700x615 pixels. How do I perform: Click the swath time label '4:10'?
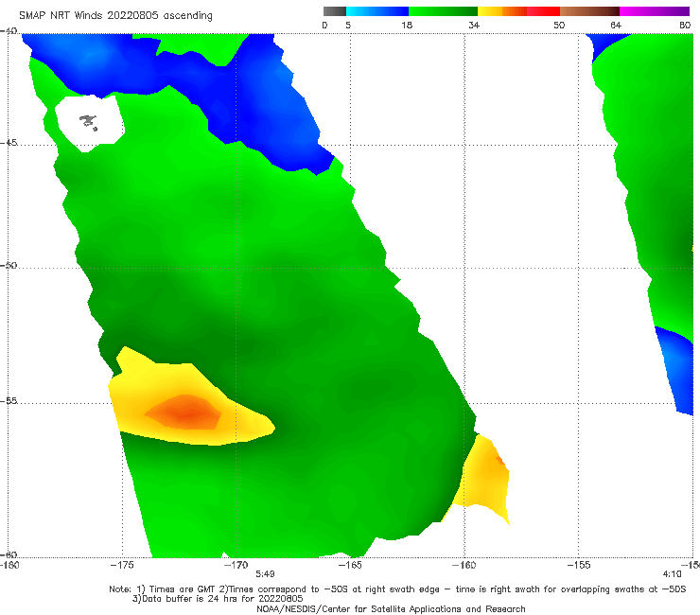[673, 574]
